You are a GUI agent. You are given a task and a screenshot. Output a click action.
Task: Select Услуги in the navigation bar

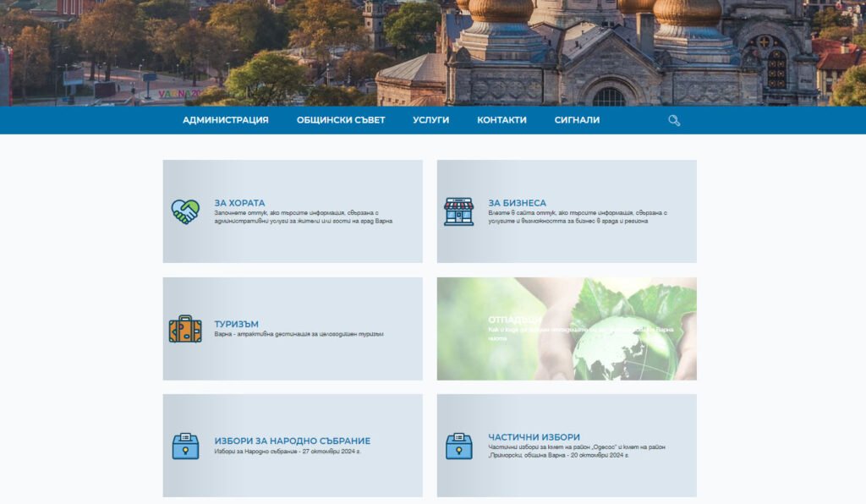(430, 120)
